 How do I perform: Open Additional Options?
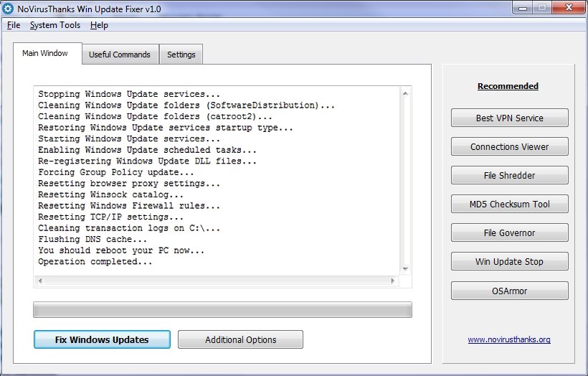click(240, 339)
